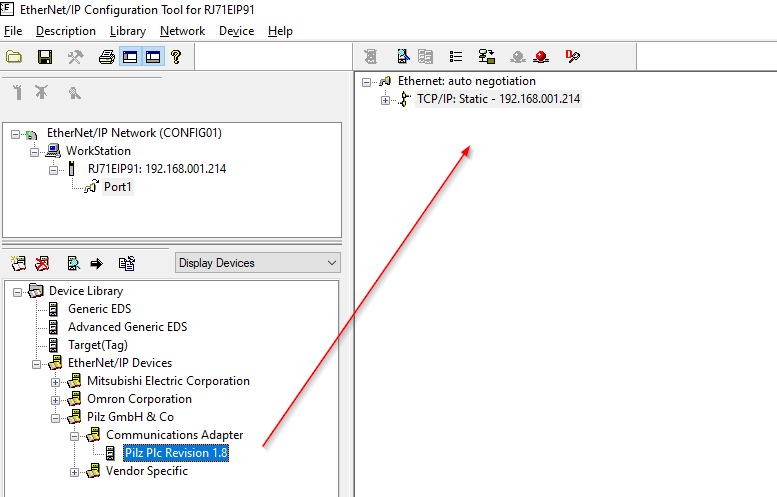The width and height of the screenshot is (777, 497).
Task: Collapse the EtherNet/IP Devices folder
Action: click(37, 364)
